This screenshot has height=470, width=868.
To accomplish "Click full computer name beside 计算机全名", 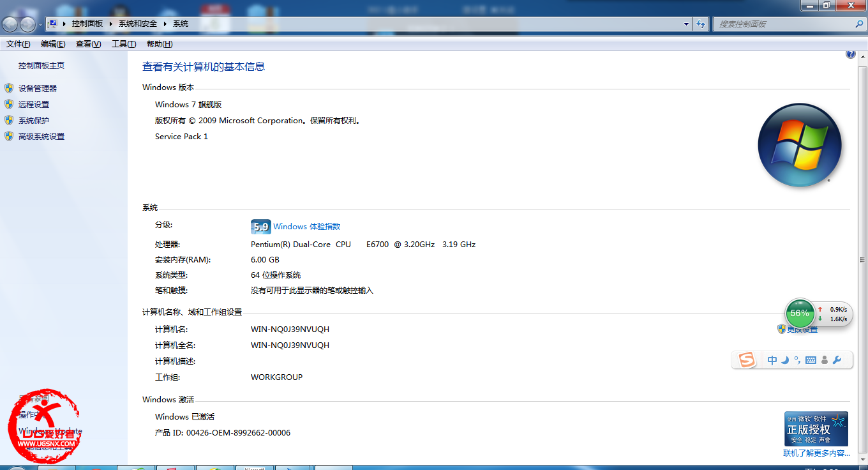I will click(x=290, y=345).
